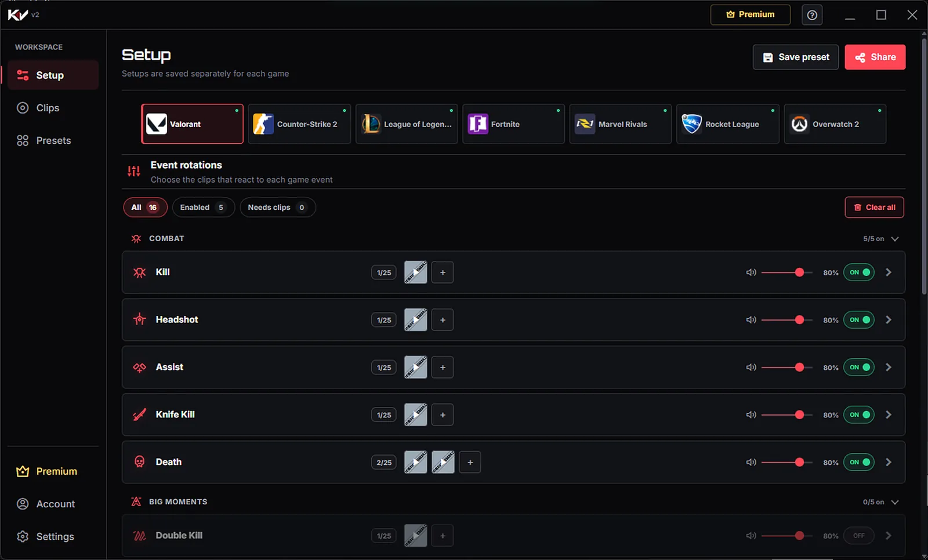Expand the Kill event row arrow
The width and height of the screenshot is (928, 560).
coord(889,272)
